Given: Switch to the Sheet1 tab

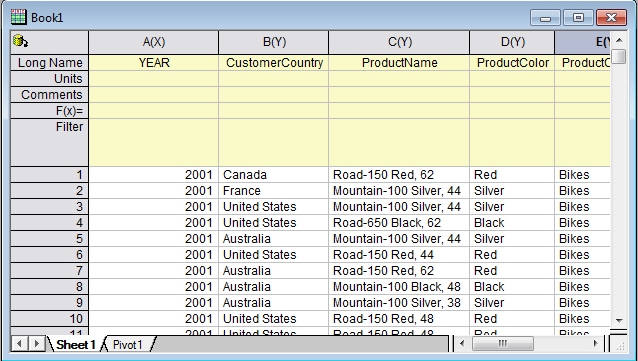Looking at the screenshot, I should [x=75, y=345].
